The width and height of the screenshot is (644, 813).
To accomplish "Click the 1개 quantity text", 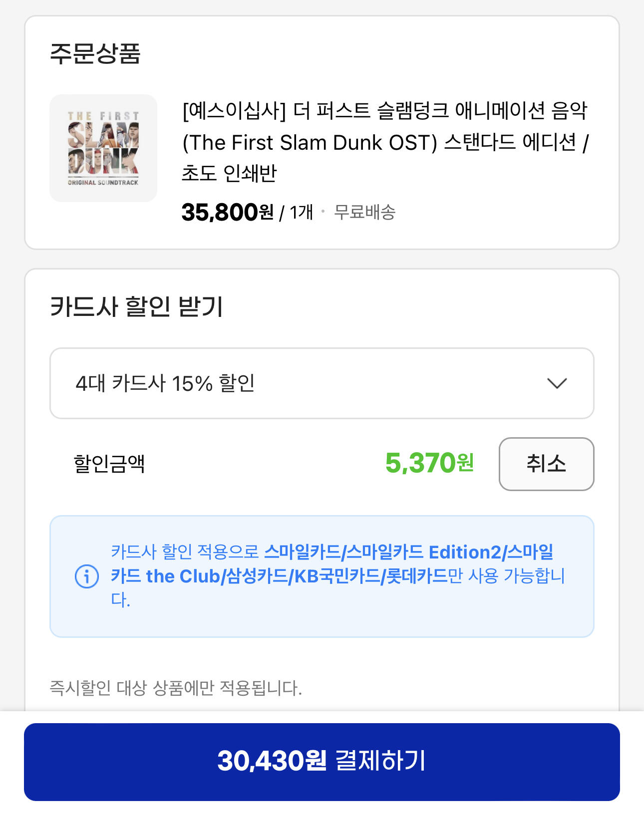I will [x=301, y=212].
